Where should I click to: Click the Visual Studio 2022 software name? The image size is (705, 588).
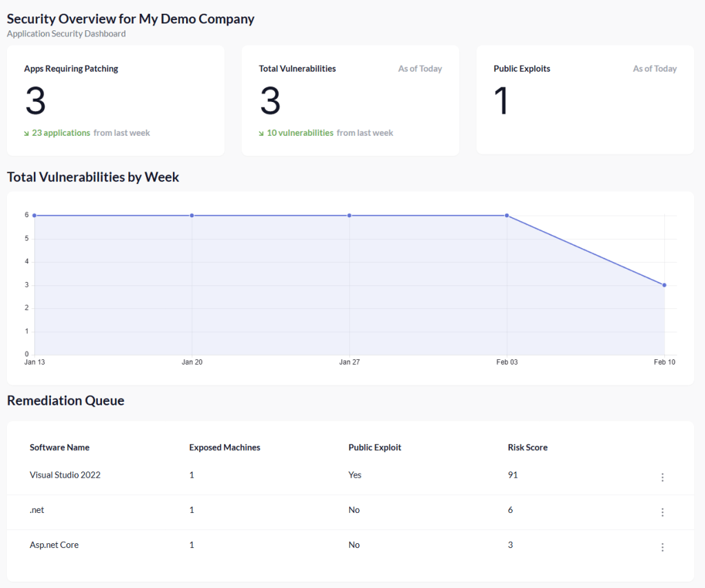(65, 475)
